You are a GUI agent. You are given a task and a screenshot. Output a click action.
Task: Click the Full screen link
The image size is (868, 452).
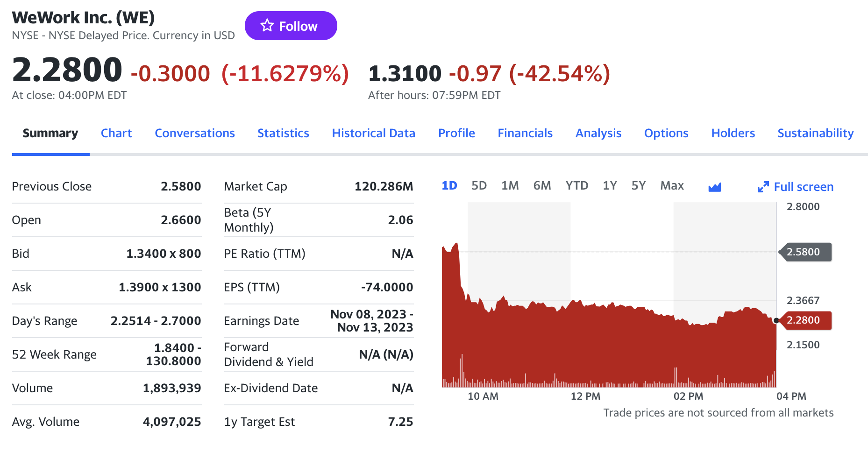(x=804, y=187)
